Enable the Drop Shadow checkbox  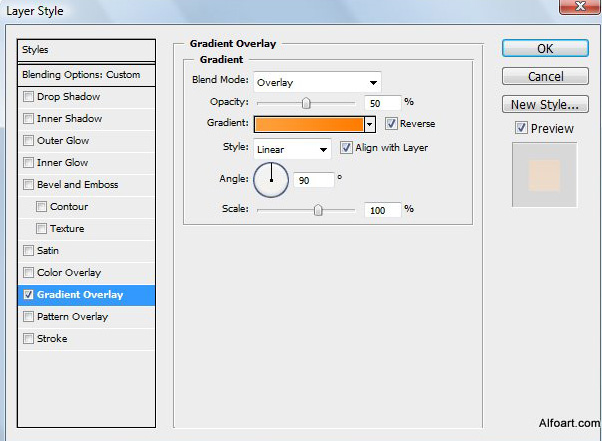(28, 97)
